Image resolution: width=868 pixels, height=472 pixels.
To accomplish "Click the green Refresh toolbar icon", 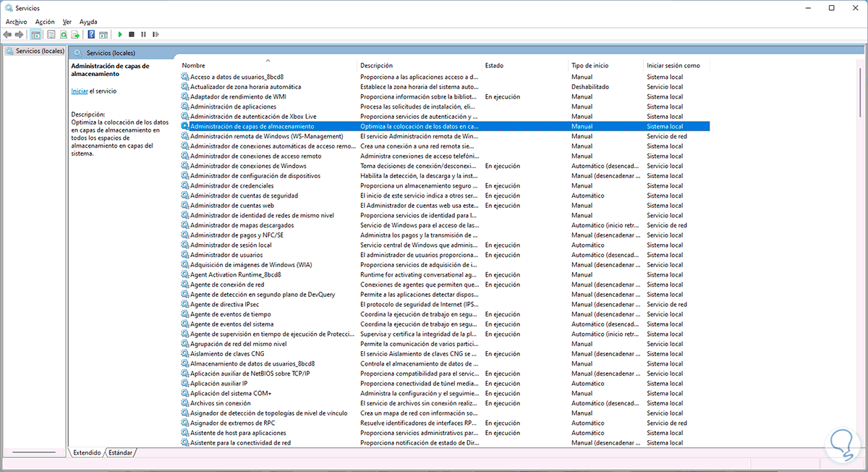I will coord(64,34).
